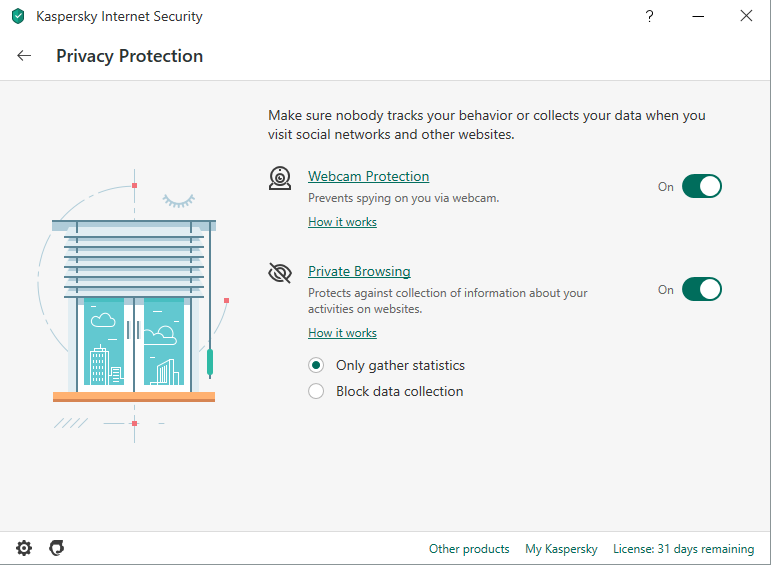Click the Privacy Protection heading
Screen dimensions: 771x565
click(x=129, y=56)
